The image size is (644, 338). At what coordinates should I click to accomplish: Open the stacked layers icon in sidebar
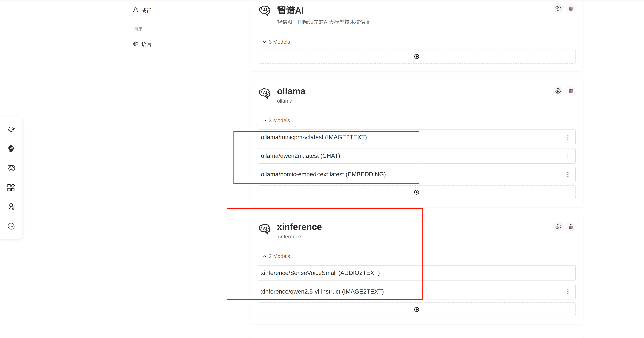pyautogui.click(x=11, y=168)
